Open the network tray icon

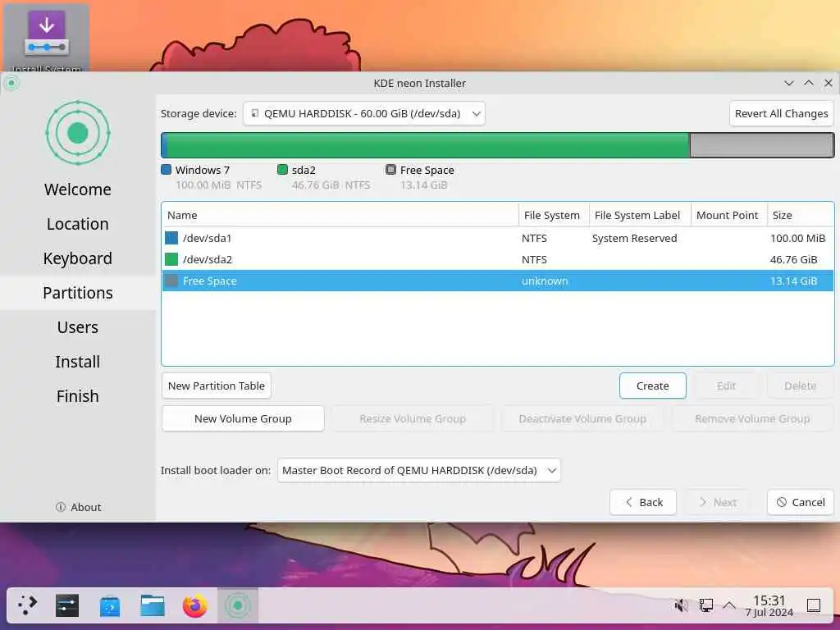[706, 605]
